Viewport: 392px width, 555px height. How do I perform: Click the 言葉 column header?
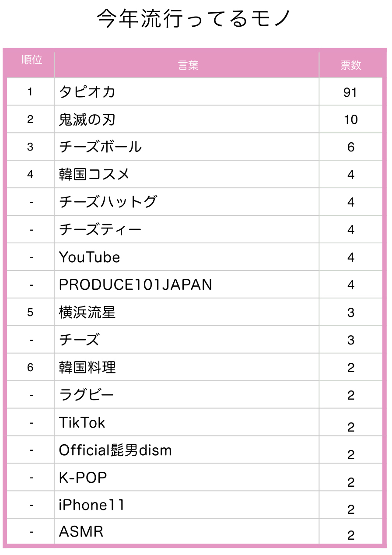coord(189,66)
